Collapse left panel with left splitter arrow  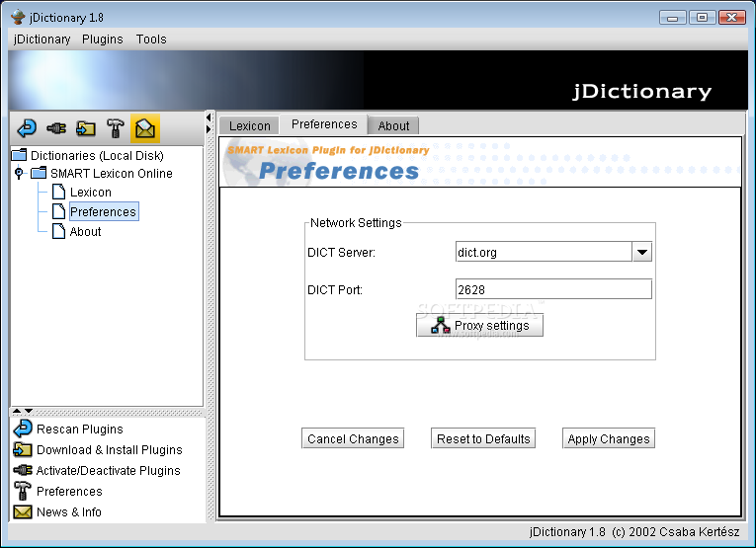209,117
